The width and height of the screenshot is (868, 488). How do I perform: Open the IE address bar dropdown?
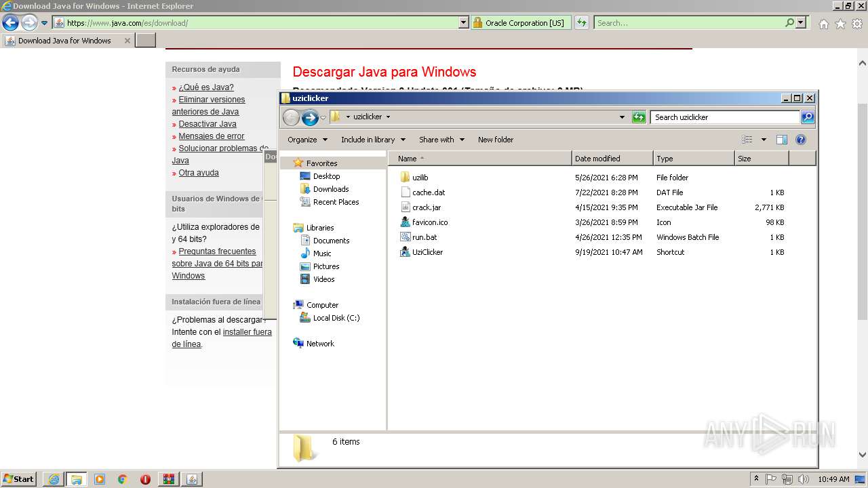(x=463, y=23)
